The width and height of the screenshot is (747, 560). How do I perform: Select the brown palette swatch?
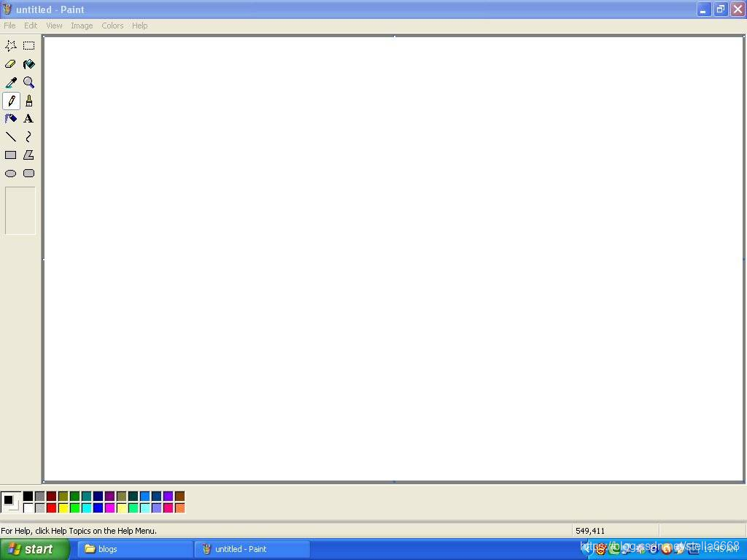click(x=179, y=497)
